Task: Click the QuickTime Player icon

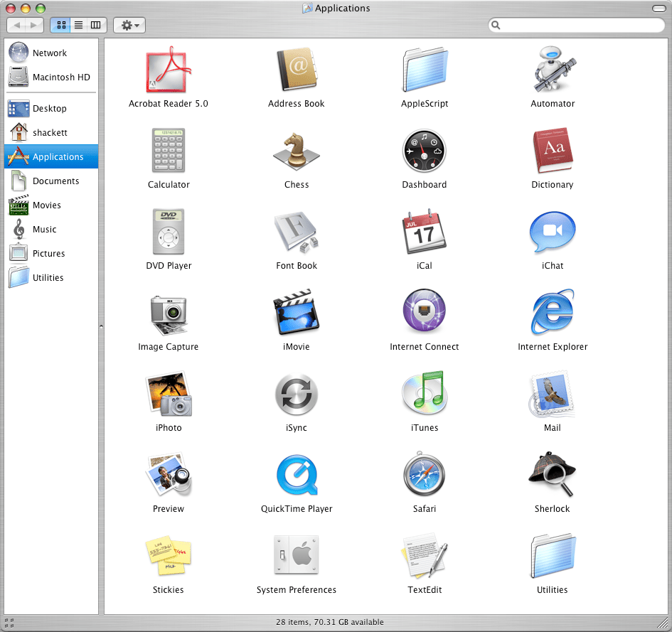Action: [297, 475]
